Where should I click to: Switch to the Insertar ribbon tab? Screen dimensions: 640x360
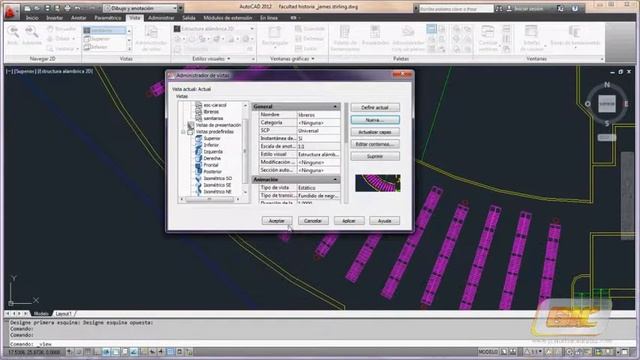[54, 18]
